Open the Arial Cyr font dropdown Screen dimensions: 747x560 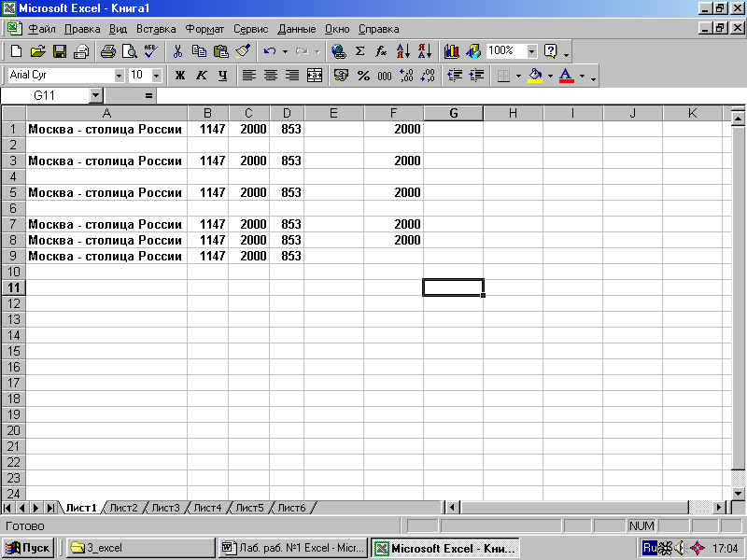click(x=119, y=76)
